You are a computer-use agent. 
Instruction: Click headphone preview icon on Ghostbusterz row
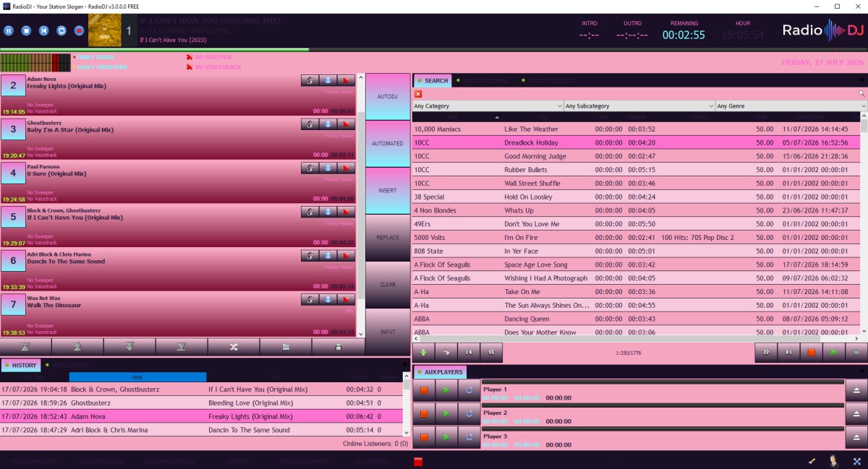pyautogui.click(x=310, y=124)
